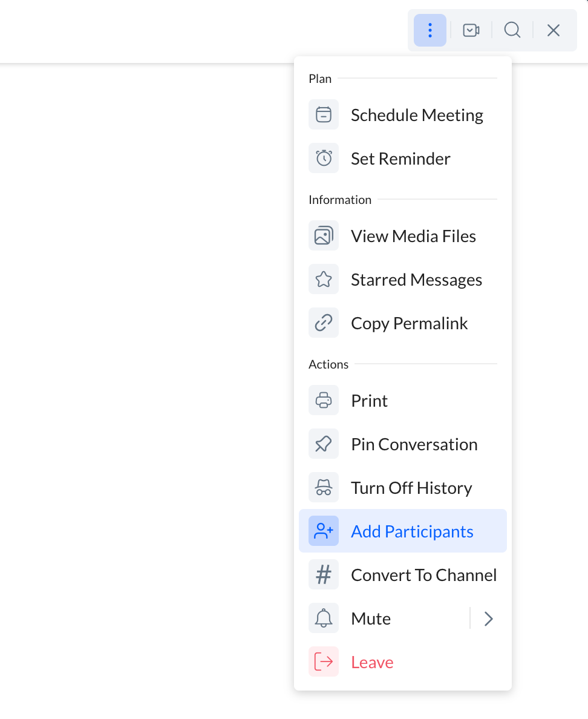Click the Mute label text
588x719 pixels.
[371, 619]
